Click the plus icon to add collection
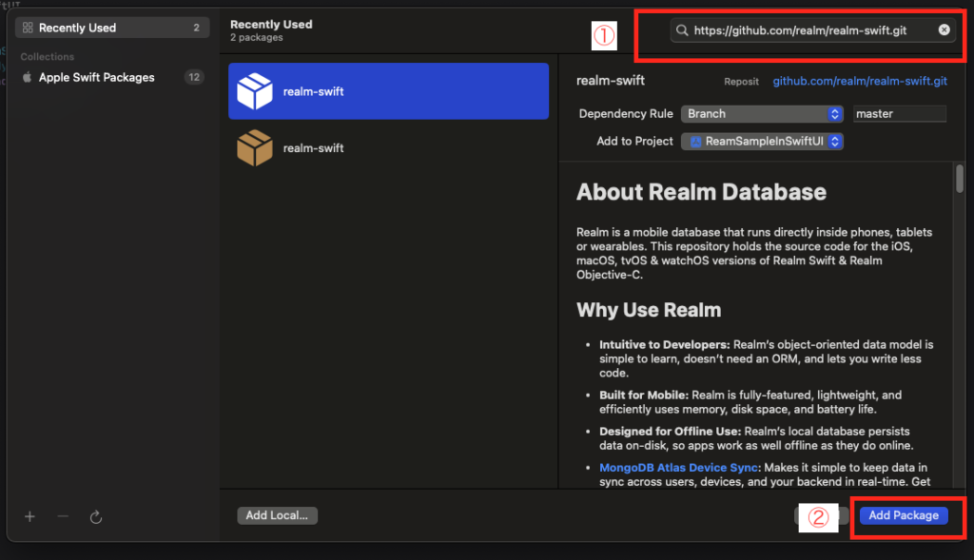This screenshot has height=560, width=974. (x=29, y=516)
